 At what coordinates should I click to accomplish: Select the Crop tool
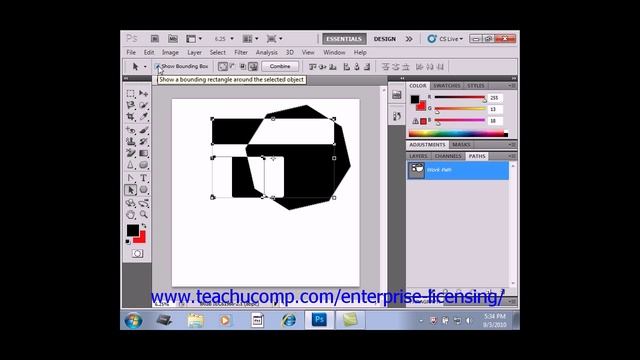(x=131, y=116)
